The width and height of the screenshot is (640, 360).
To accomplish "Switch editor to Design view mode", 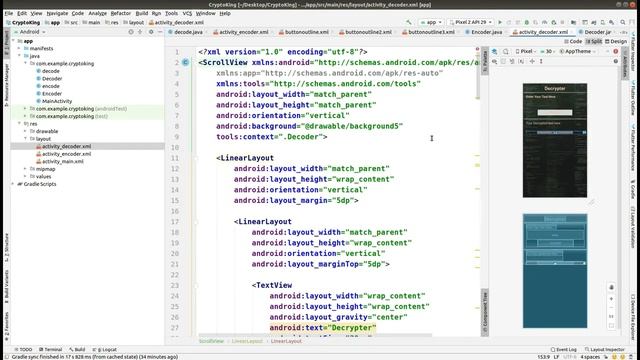I will click(x=616, y=41).
